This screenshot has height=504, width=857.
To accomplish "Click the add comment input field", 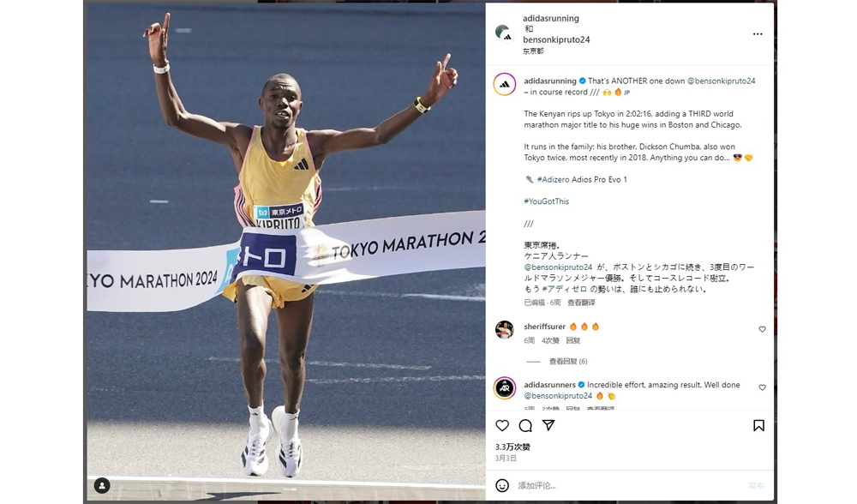I will pos(628,485).
